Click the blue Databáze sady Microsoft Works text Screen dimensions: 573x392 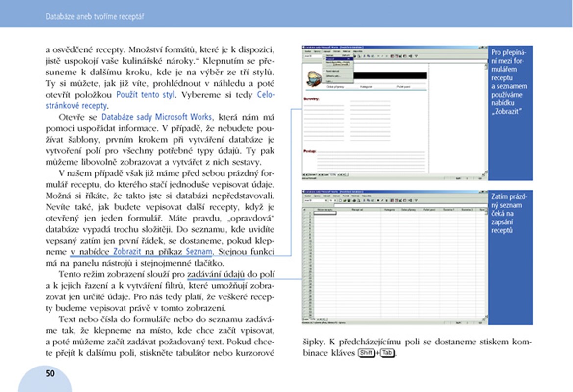click(156, 117)
